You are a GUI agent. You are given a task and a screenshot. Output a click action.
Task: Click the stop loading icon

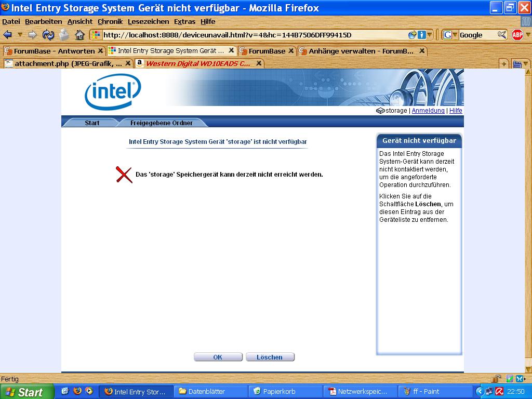64,35
